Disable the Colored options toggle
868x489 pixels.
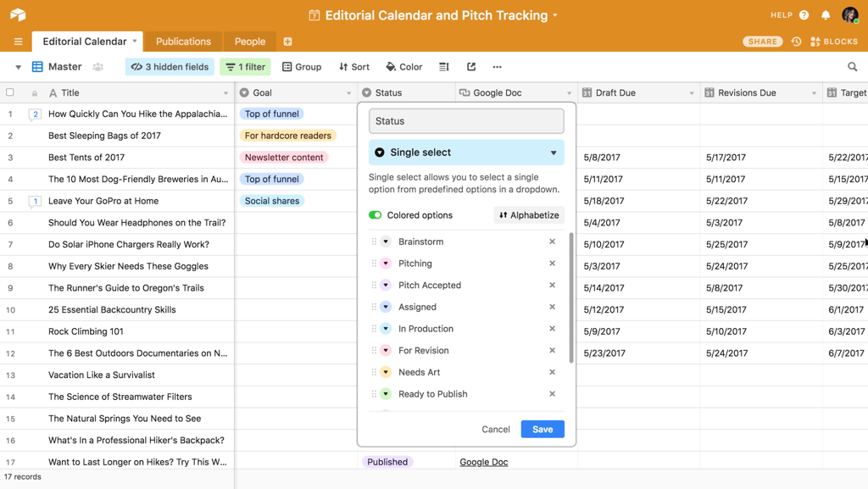point(377,215)
